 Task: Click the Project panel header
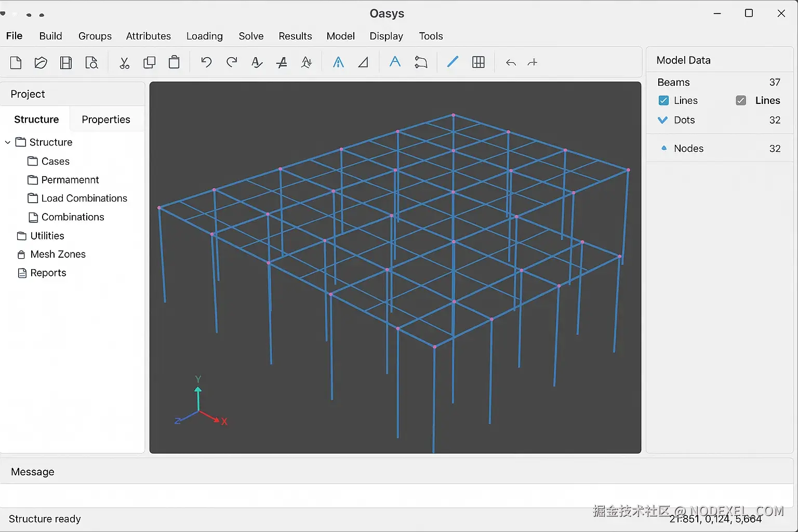[x=72, y=94]
